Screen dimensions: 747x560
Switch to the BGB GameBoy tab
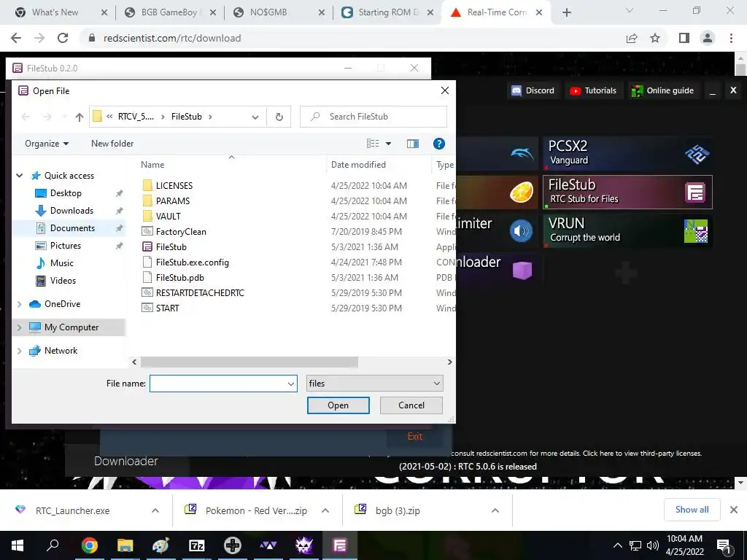(169, 12)
